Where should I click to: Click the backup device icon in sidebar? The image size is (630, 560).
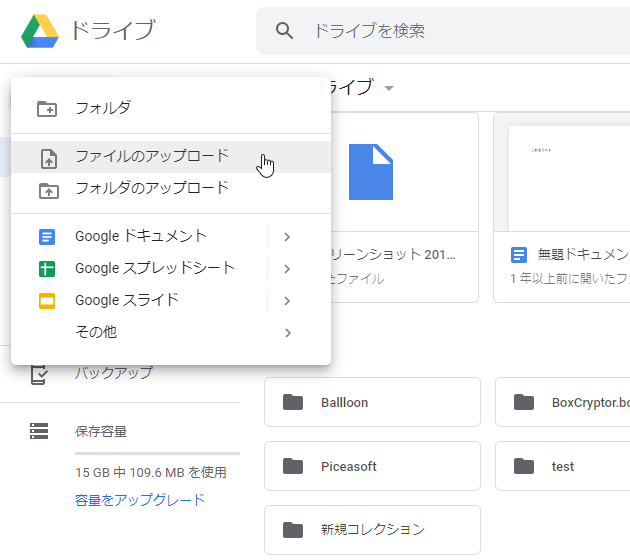pyautogui.click(x=39, y=374)
